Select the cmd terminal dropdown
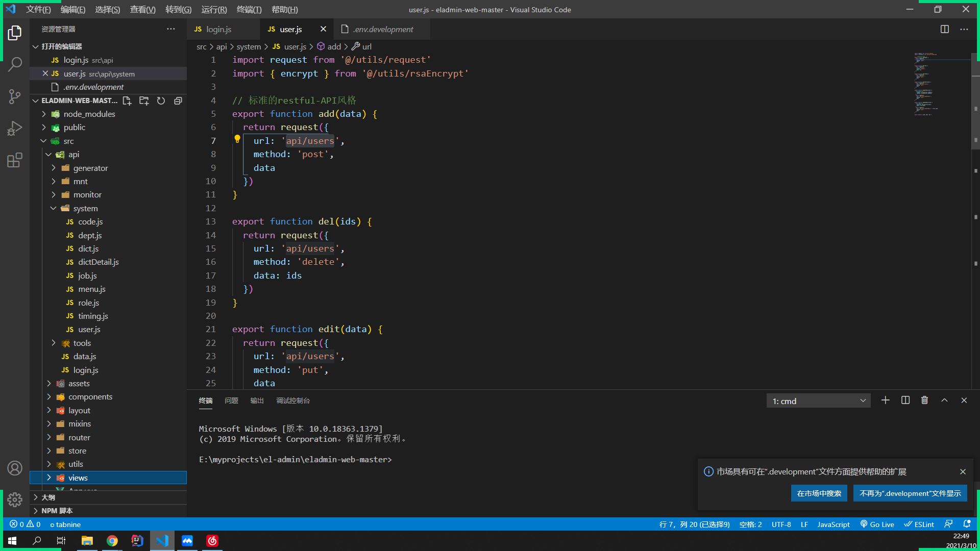 (x=818, y=401)
